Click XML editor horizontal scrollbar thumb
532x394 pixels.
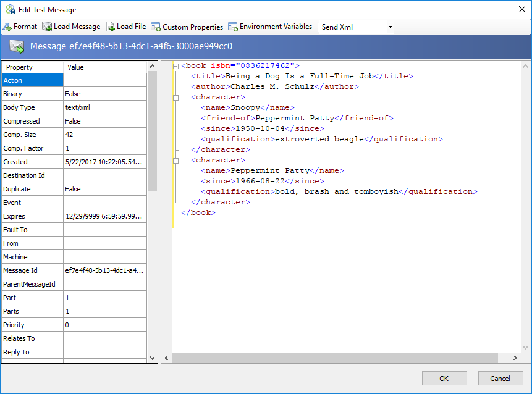click(335, 358)
